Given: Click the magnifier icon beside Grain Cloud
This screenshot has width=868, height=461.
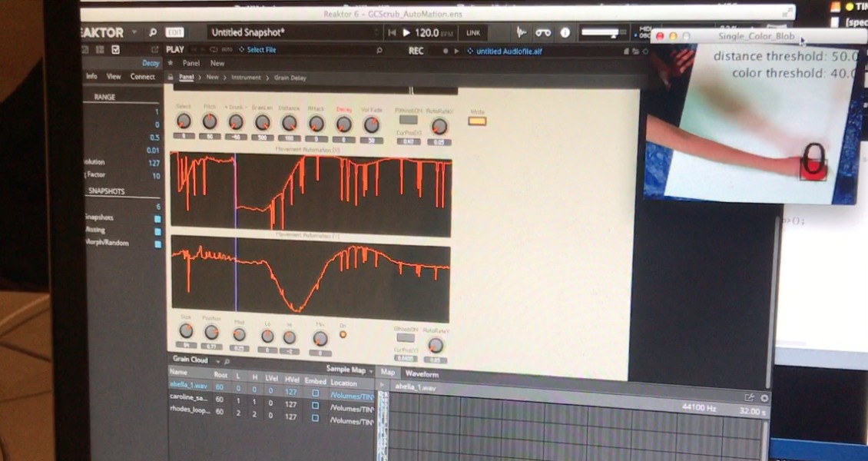Looking at the screenshot, I should (x=227, y=361).
